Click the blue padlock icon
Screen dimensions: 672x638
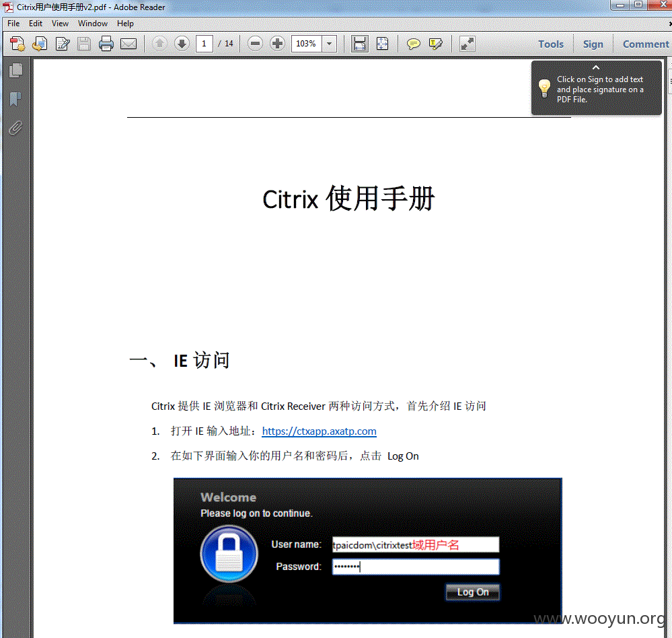229,554
